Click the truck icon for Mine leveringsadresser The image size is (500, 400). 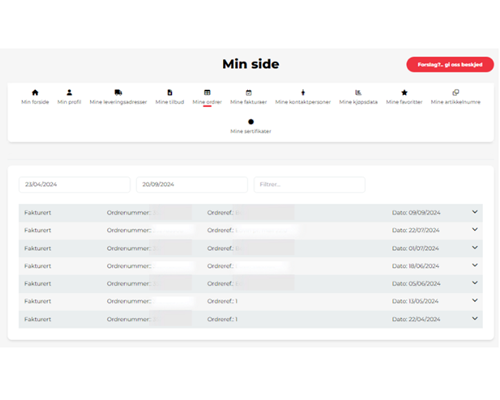[x=118, y=92]
